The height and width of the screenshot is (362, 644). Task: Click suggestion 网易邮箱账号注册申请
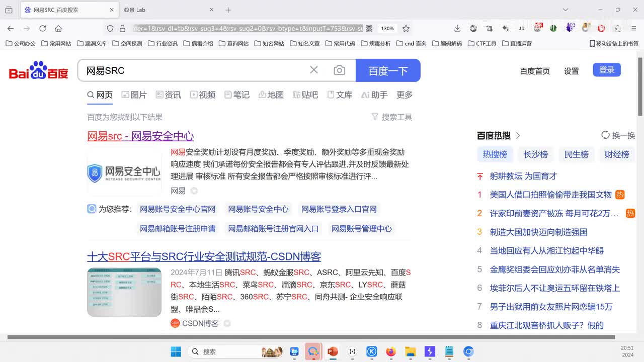(x=178, y=229)
